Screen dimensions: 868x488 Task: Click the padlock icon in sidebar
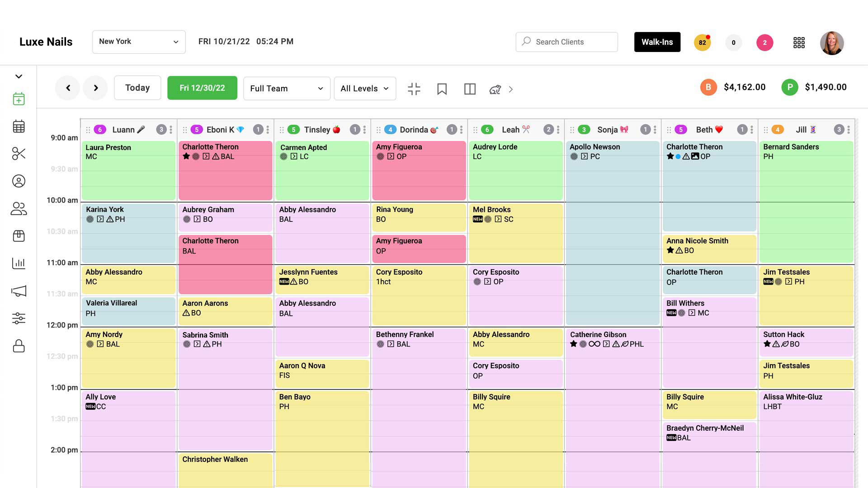[19, 346]
